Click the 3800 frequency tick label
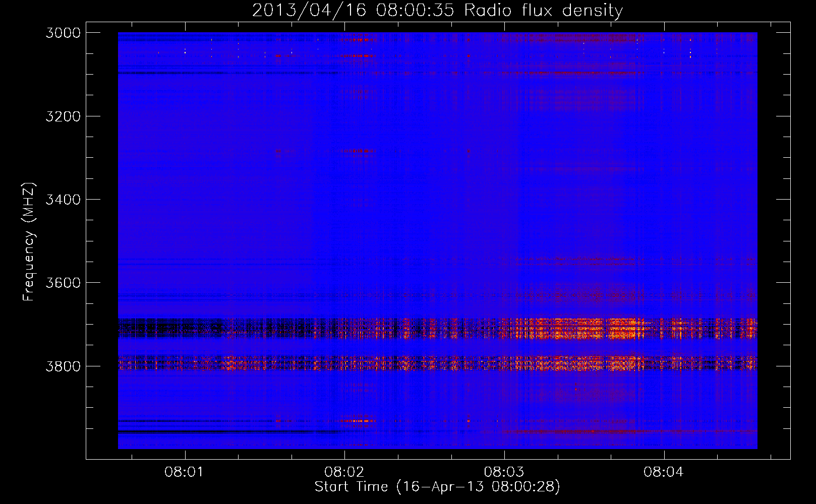 (63, 366)
